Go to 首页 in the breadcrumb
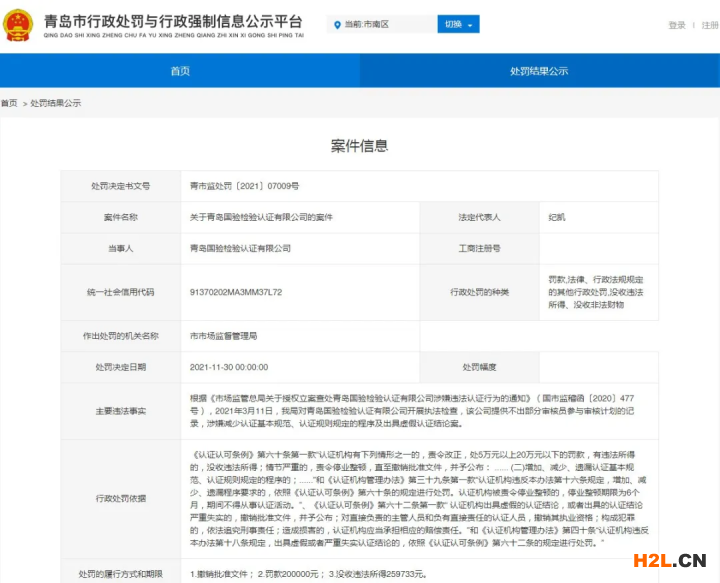The width and height of the screenshot is (720, 583). click(x=9, y=103)
